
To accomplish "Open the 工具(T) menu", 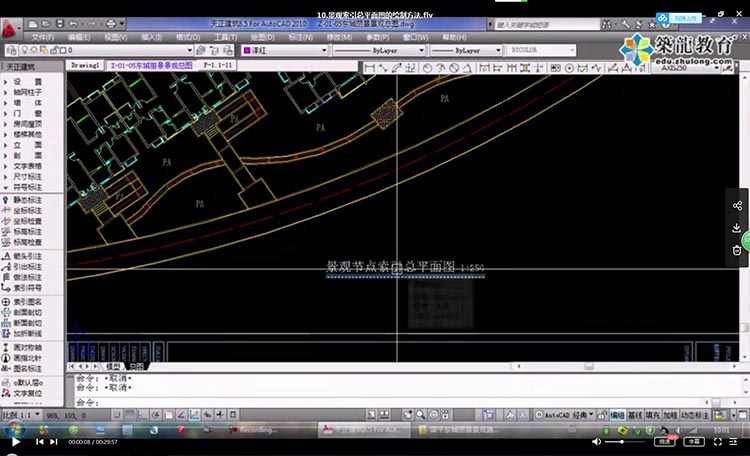I will coord(225,37).
